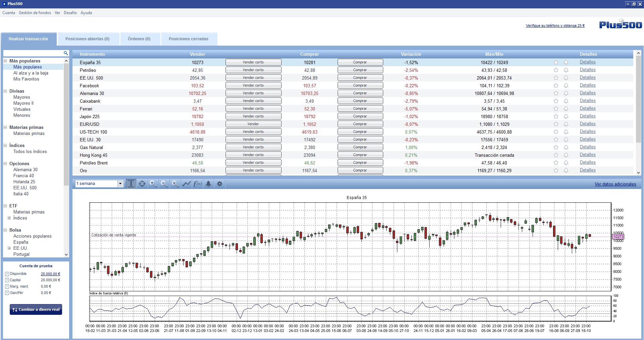Zoom in on the chart
This screenshot has height=340, width=644.
click(153, 184)
